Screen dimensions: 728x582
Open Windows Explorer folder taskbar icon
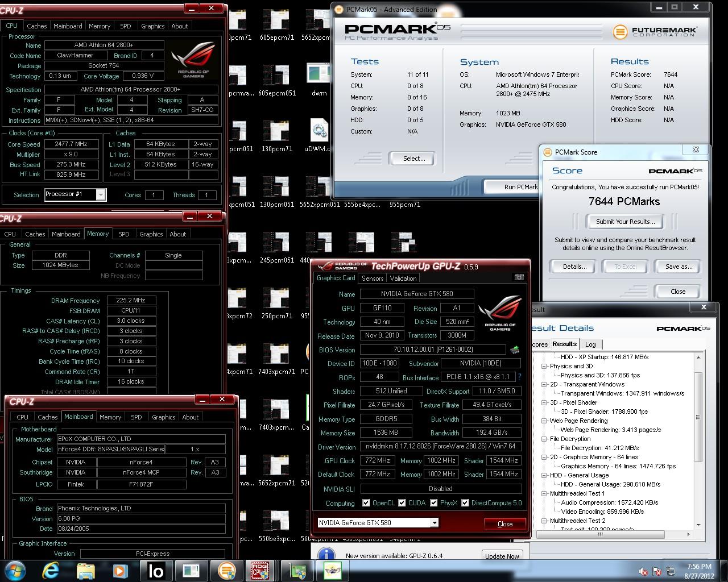[x=86, y=570]
